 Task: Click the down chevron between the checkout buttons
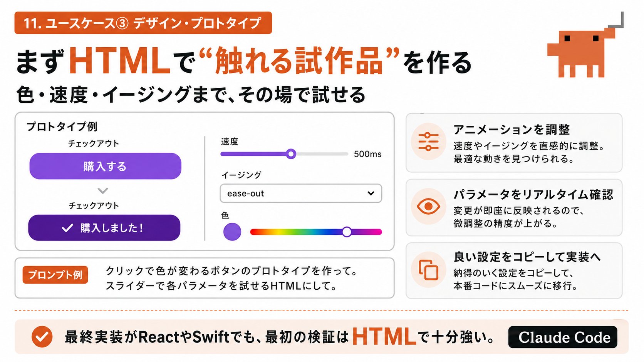pos(103,191)
